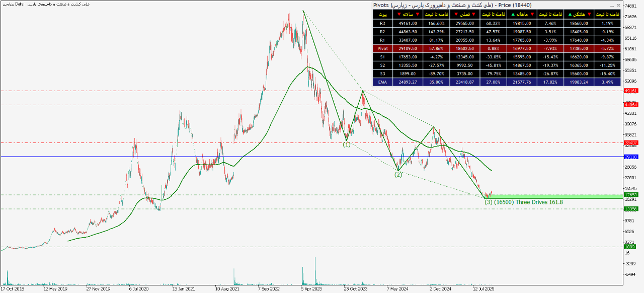Toggle the سالانه yearly pivot column header
644x293 pixels.
408,14
